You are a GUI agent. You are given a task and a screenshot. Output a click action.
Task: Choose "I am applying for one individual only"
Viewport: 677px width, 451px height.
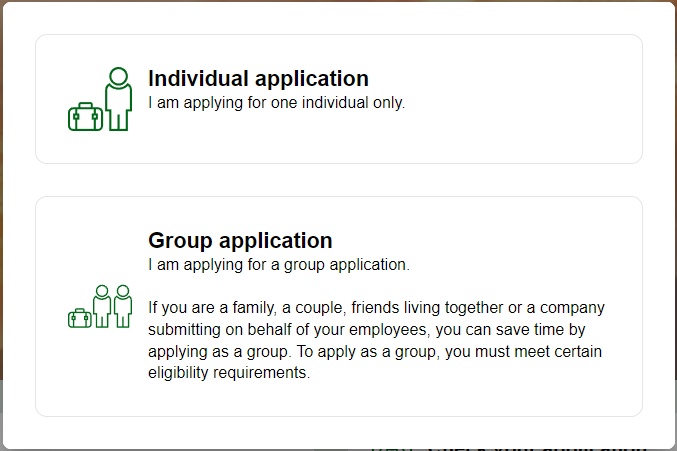tap(276, 102)
